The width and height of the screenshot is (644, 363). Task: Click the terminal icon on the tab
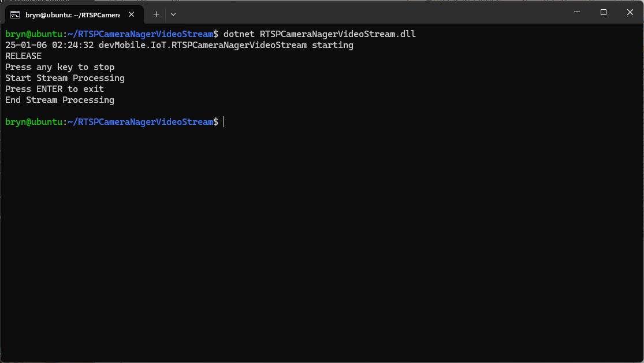click(16, 14)
